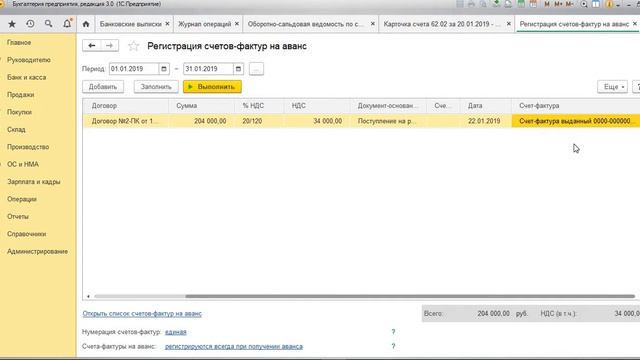Viewport: 640px width, 360px height.
Task: Open the Продажи section
Action: [20, 95]
